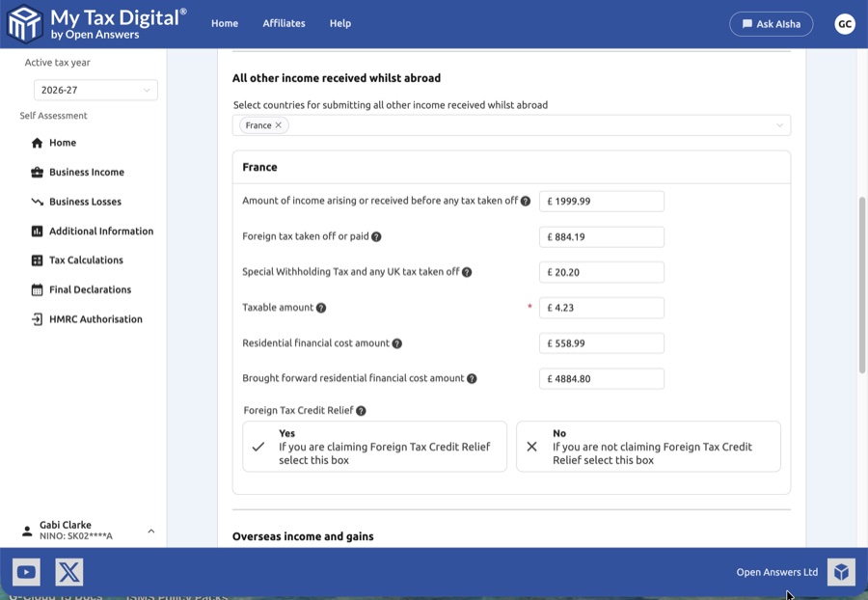Viewport: 868px width, 600px height.
Task: Open Help in the top navigation
Action: coord(339,24)
